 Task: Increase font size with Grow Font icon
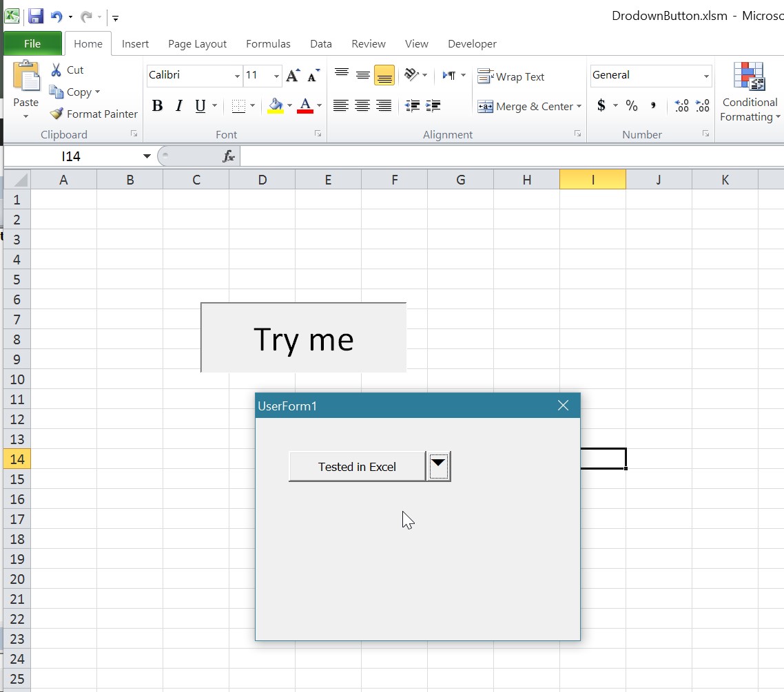click(x=293, y=76)
